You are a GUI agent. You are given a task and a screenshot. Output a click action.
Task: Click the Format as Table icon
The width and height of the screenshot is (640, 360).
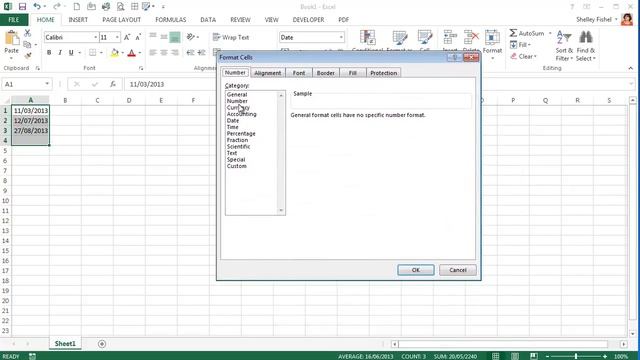[400, 38]
